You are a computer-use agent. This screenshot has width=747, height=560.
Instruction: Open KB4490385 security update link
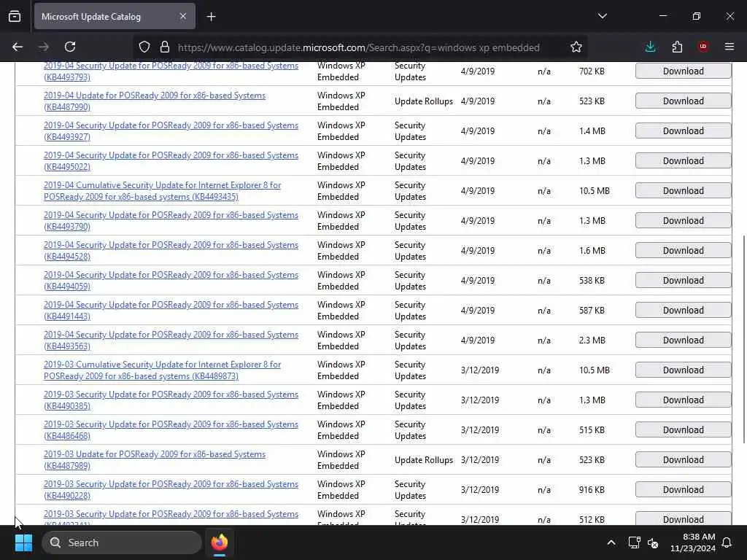tap(171, 400)
